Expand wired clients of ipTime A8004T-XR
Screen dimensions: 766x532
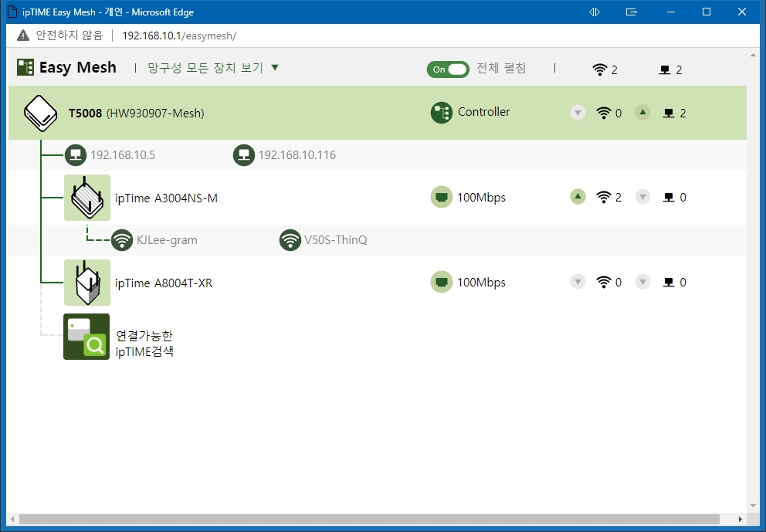click(x=642, y=282)
